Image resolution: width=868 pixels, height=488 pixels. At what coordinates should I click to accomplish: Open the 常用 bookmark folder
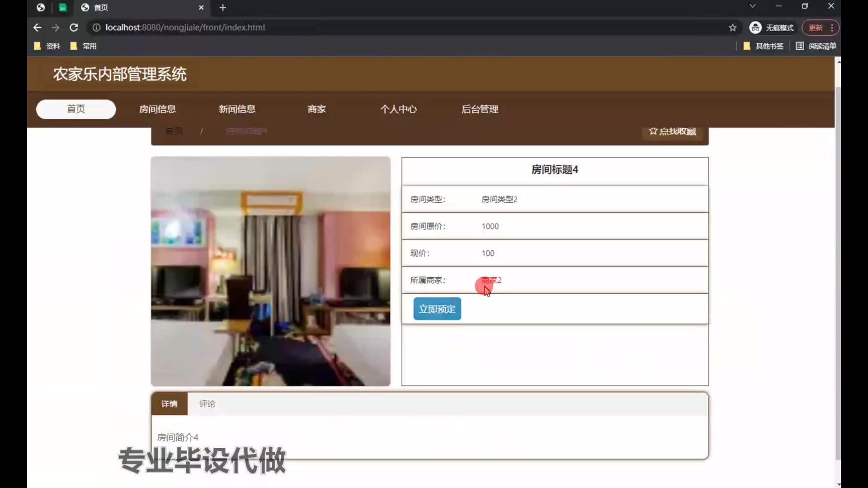click(84, 46)
